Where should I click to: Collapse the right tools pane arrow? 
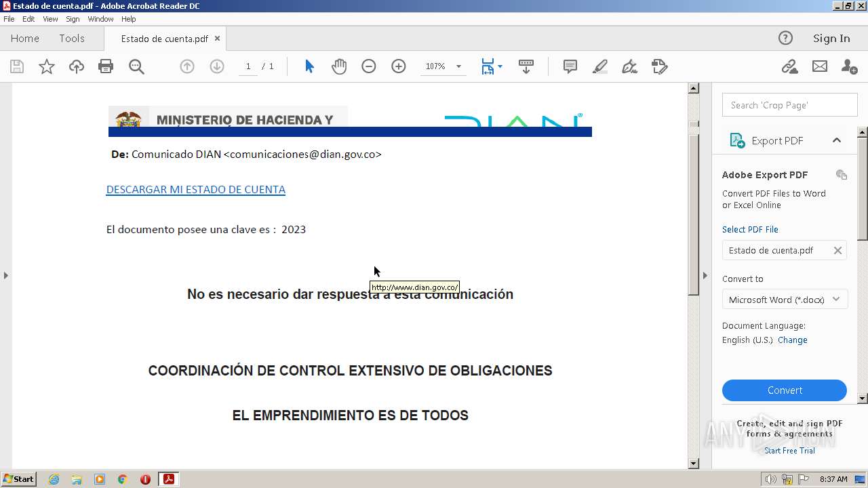click(705, 275)
